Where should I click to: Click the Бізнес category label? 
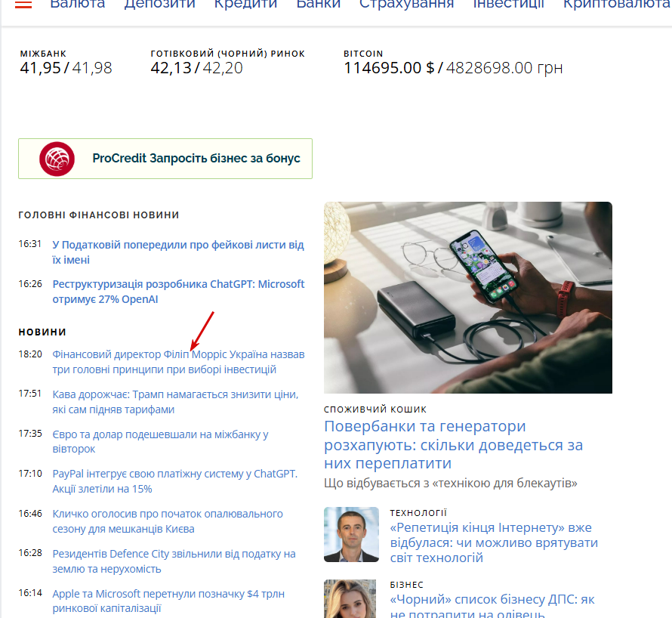407,585
